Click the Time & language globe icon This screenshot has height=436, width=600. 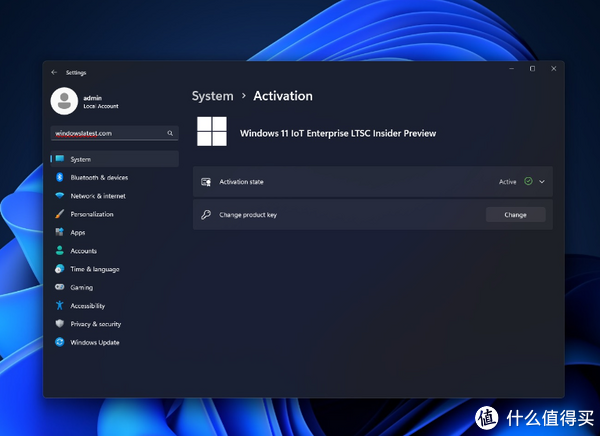[x=60, y=269]
